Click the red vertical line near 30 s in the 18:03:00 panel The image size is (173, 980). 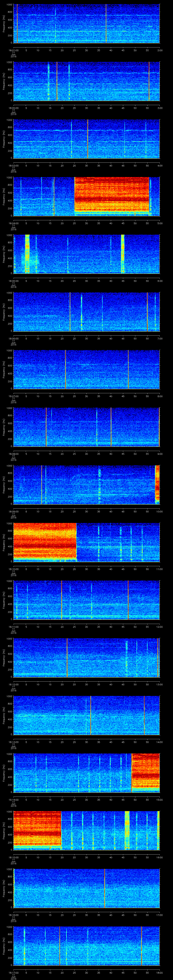coord(88,139)
